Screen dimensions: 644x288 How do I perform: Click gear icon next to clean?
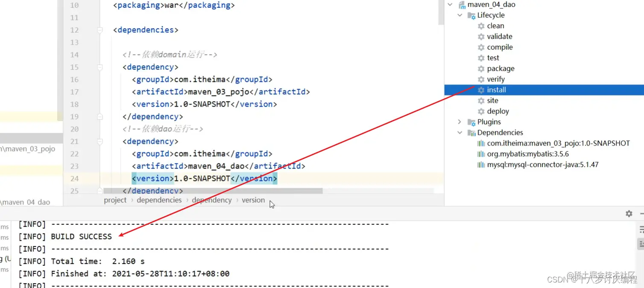coord(481,26)
